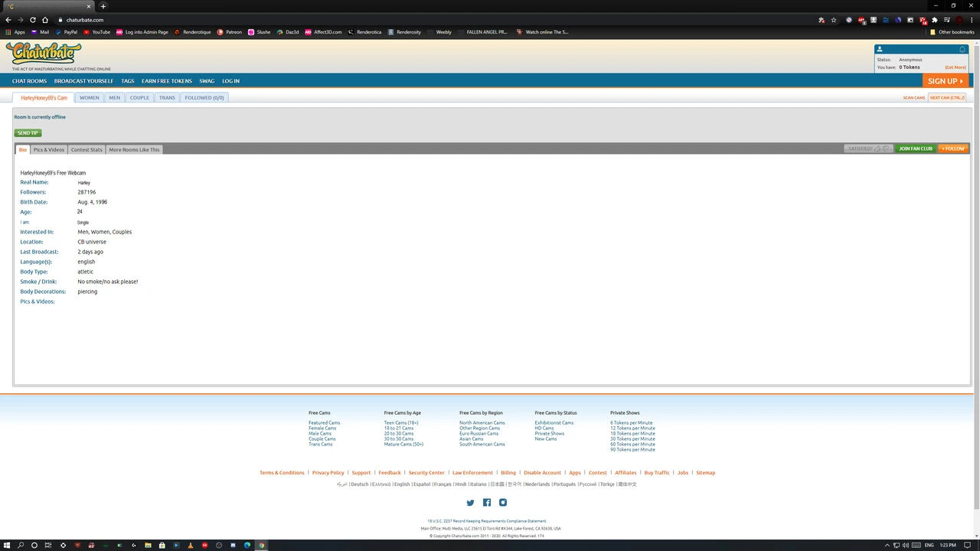980x551 pixels.
Task: Open the Windows Start menu
Action: tap(6, 545)
